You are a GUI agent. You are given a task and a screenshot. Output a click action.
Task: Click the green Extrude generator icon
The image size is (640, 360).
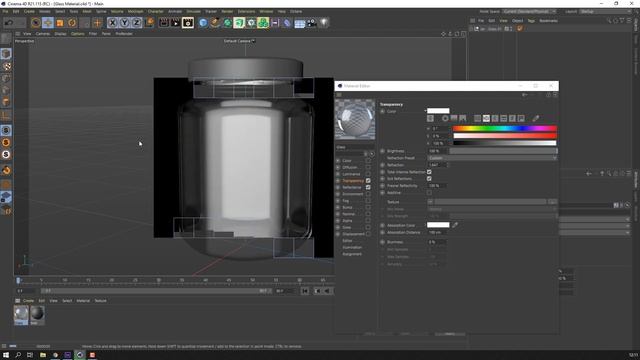click(239, 23)
